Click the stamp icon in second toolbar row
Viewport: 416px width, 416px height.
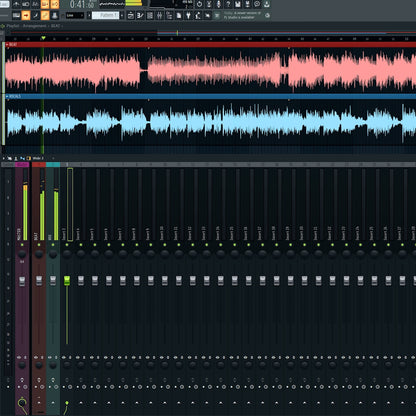coord(54,15)
